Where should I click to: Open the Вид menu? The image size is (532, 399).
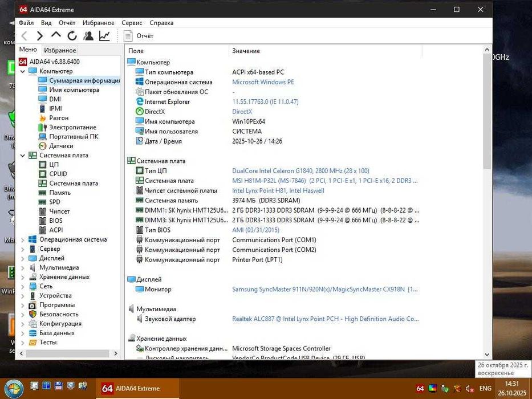coord(46,23)
